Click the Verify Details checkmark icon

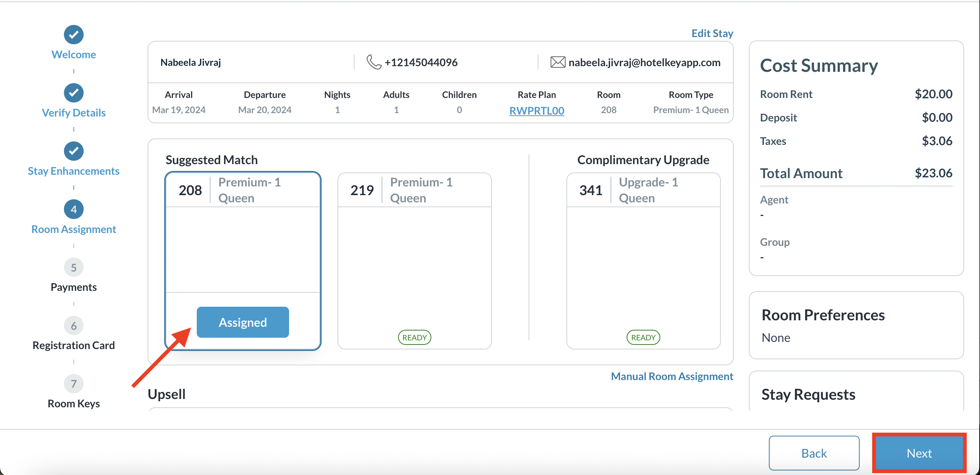click(73, 93)
